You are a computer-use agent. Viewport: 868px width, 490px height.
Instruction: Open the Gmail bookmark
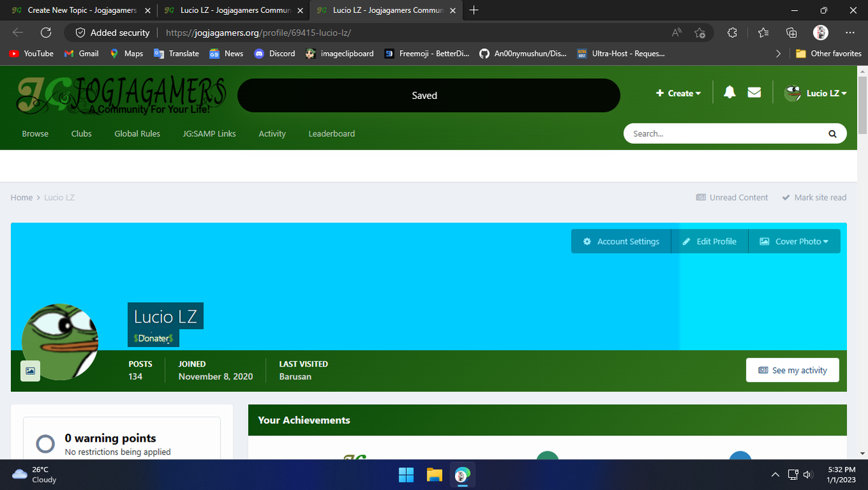(81, 54)
